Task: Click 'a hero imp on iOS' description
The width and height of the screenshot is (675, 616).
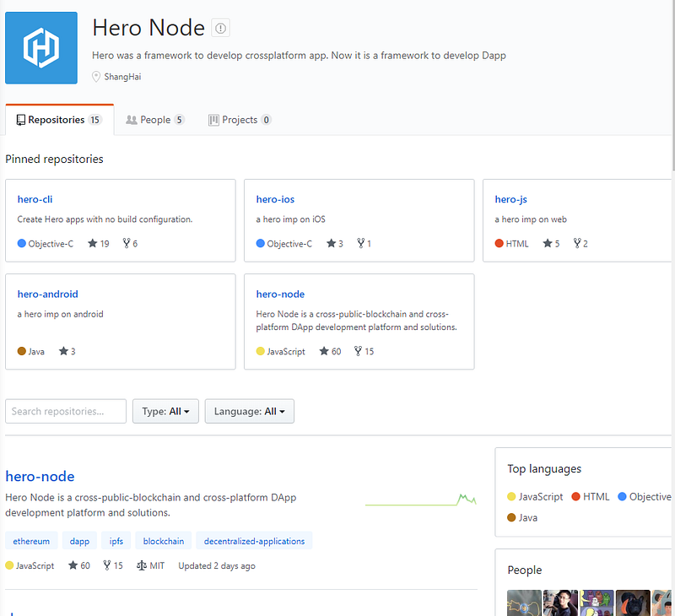Action: click(x=290, y=219)
